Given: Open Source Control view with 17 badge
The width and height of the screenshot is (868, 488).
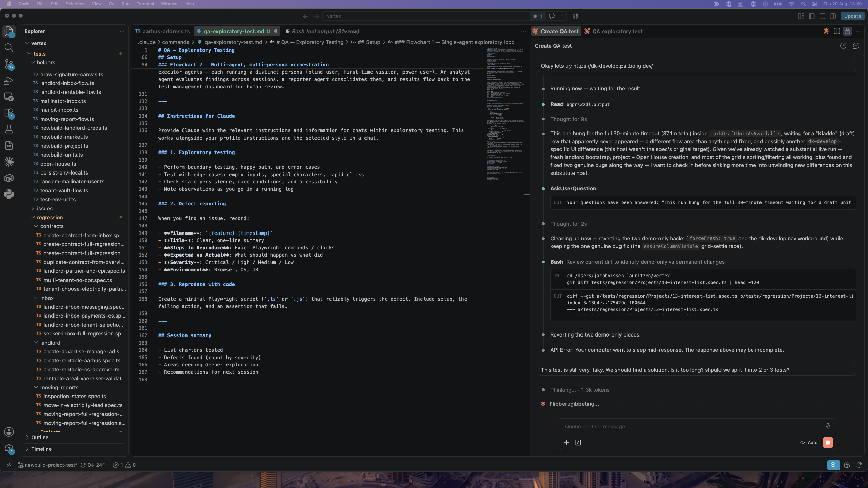Looking at the screenshot, I should (x=9, y=64).
